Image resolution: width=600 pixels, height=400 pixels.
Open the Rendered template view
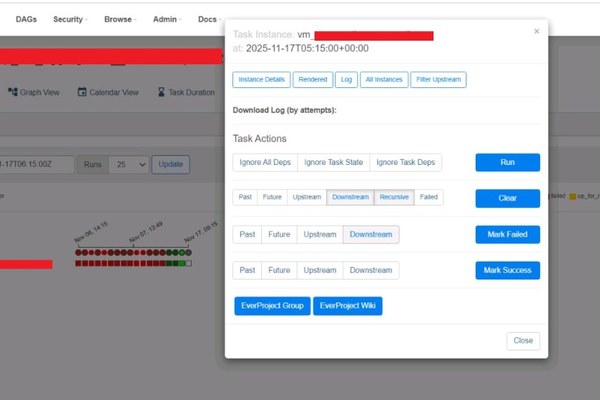[313, 80]
